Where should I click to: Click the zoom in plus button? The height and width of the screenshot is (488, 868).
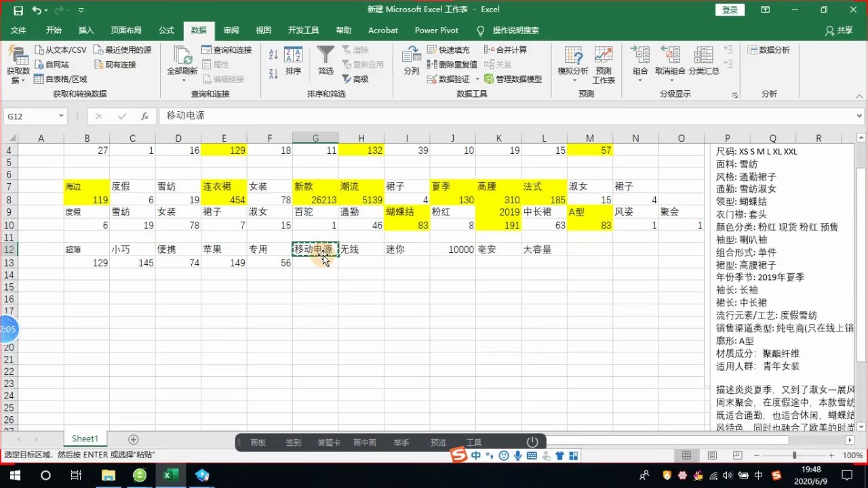pos(831,455)
